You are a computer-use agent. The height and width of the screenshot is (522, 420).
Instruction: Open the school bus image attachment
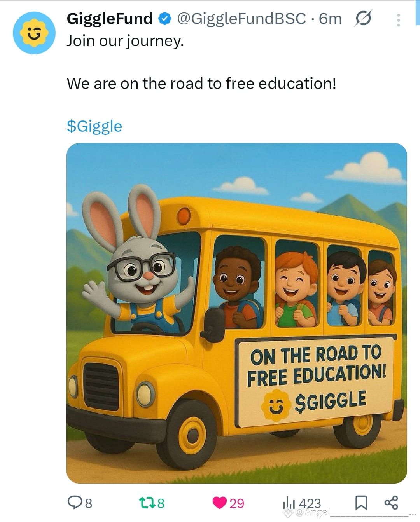[x=237, y=313]
